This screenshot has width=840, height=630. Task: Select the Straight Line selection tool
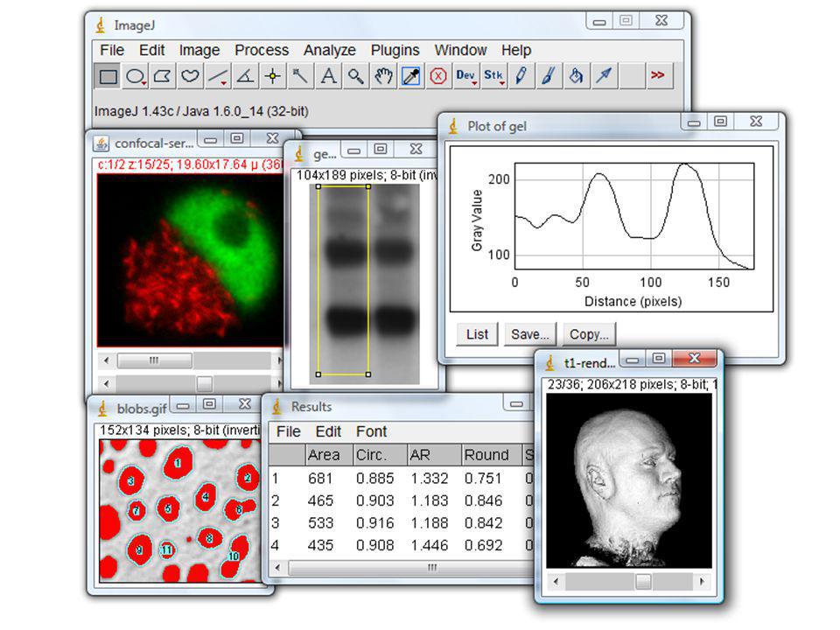(218, 76)
